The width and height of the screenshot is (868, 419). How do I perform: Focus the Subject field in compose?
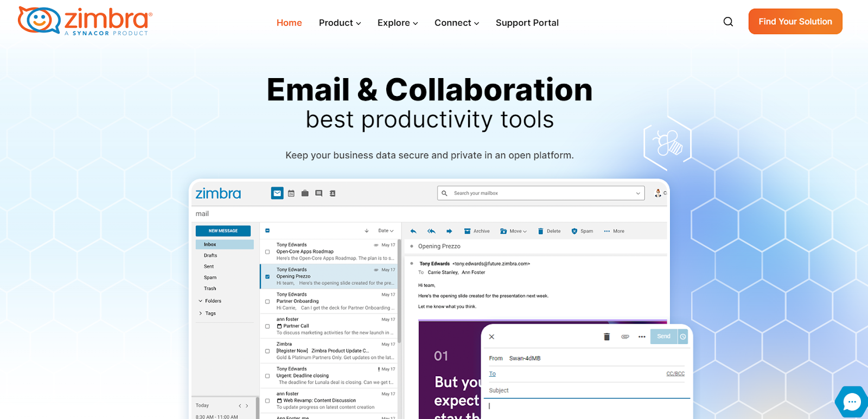pyautogui.click(x=589, y=390)
